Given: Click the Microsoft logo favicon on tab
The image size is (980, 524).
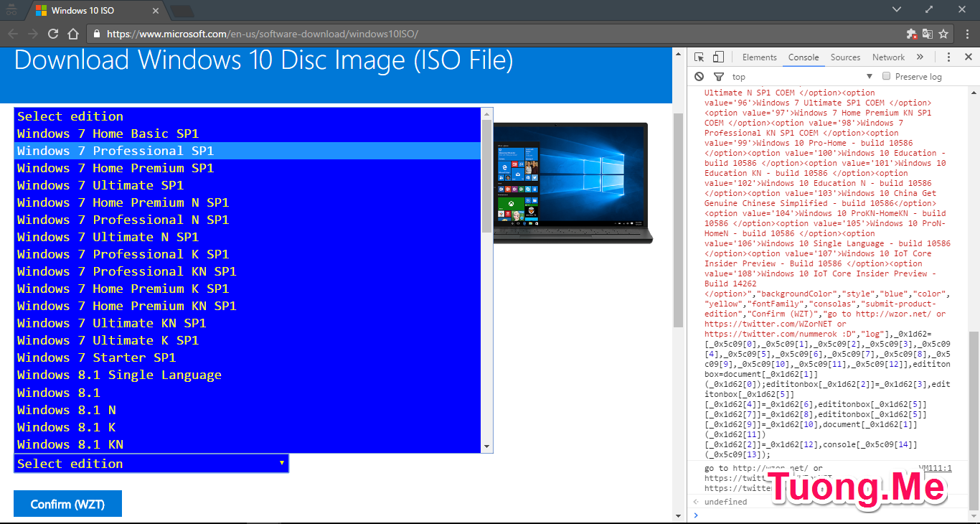Looking at the screenshot, I should coord(41,11).
